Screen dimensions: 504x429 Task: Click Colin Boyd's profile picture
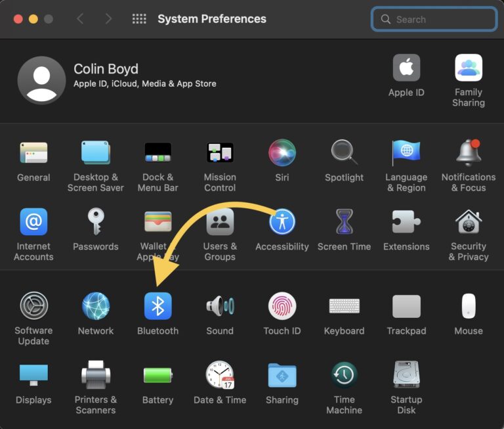[x=42, y=80]
